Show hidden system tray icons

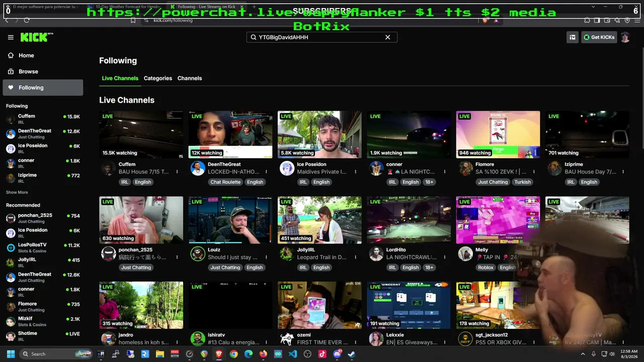pos(584,354)
